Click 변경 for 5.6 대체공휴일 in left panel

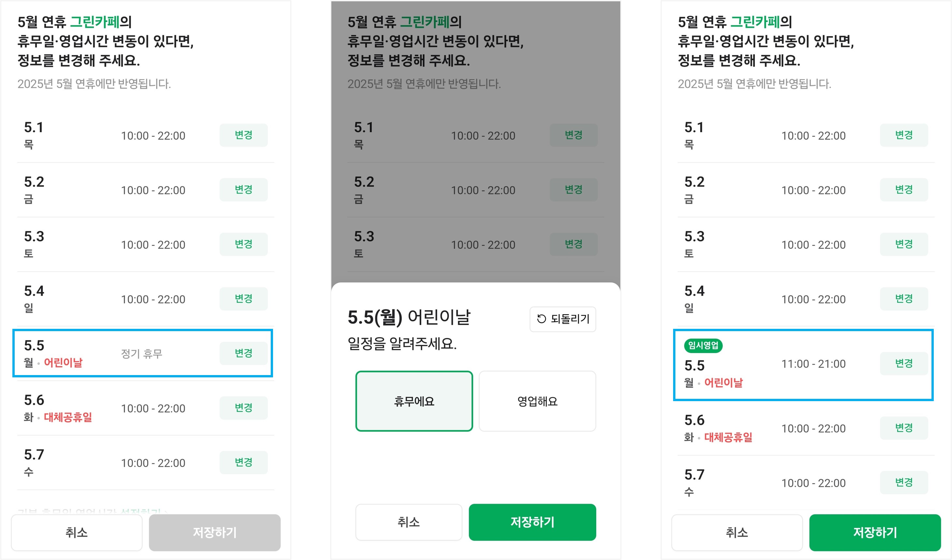click(243, 408)
